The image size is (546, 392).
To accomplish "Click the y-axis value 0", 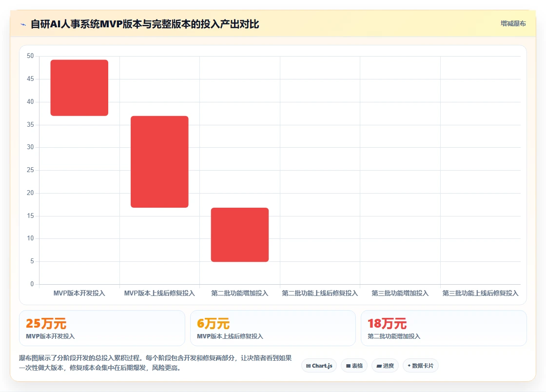I will coord(32,284).
